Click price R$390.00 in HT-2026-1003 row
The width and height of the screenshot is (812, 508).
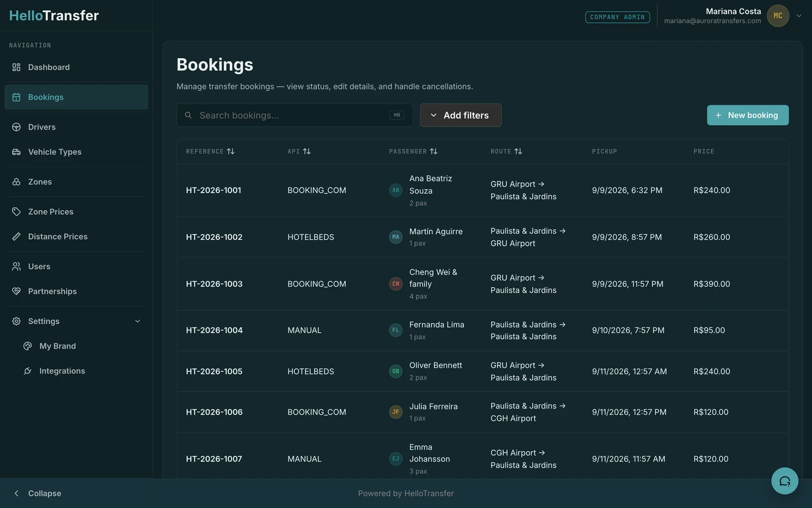(x=712, y=284)
